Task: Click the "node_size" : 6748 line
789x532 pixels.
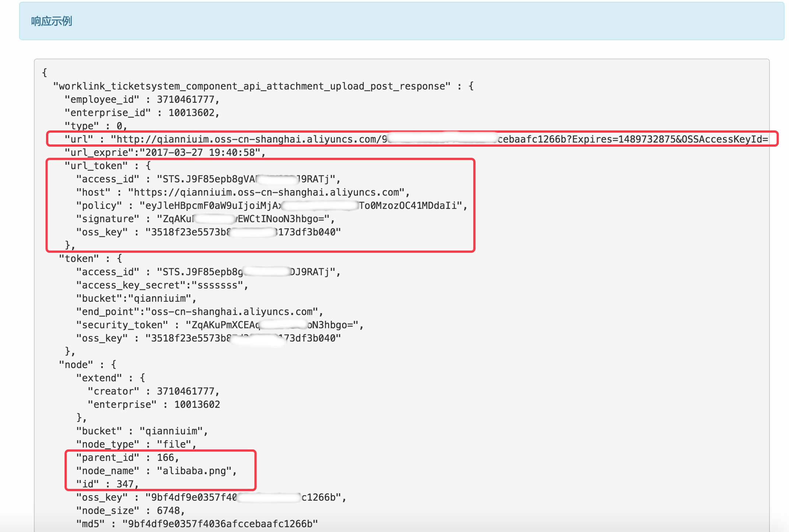Action: tap(130, 511)
